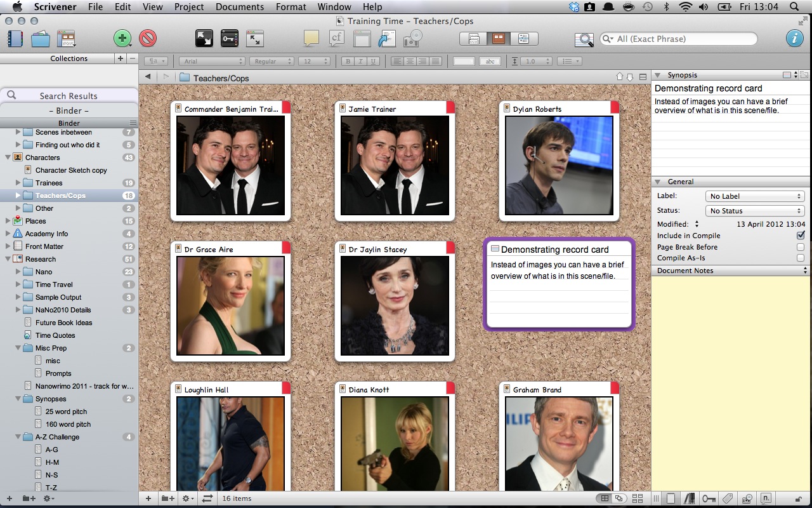Viewport: 812px width, 508px height.
Task: Click the green Add document button
Action: 122,39
